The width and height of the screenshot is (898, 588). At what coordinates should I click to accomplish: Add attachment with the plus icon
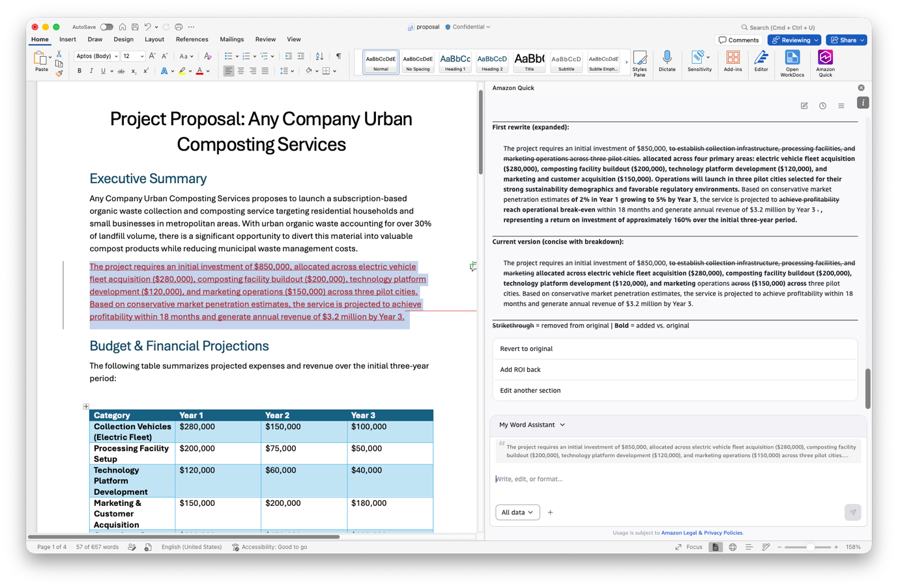point(551,512)
